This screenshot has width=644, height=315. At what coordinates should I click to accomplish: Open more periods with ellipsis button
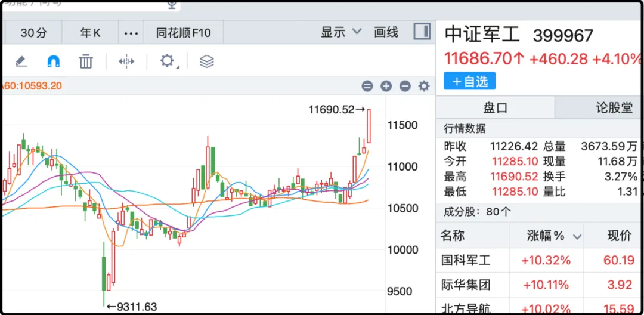click(131, 32)
